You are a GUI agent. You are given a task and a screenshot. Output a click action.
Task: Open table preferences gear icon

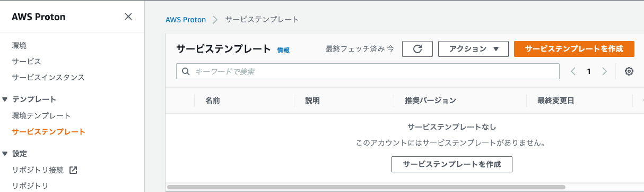pos(629,71)
